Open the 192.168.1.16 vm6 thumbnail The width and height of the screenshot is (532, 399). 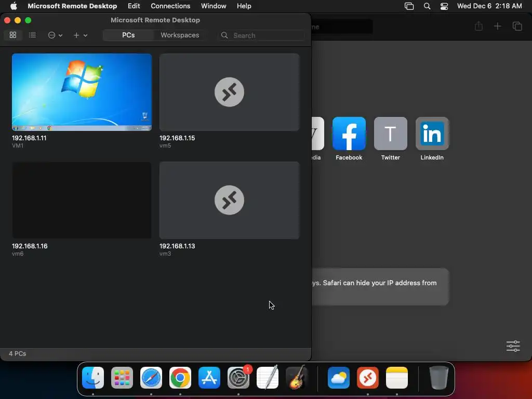82,200
